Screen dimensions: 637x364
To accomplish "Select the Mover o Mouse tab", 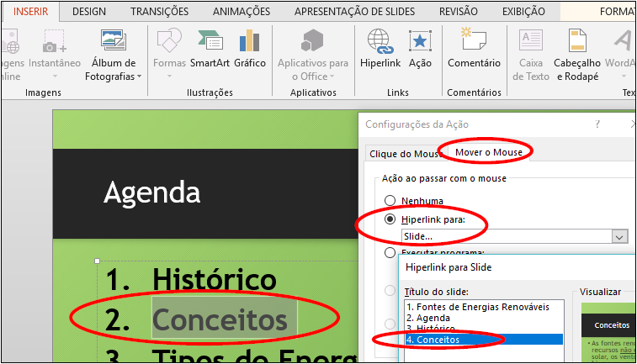I will [x=489, y=152].
